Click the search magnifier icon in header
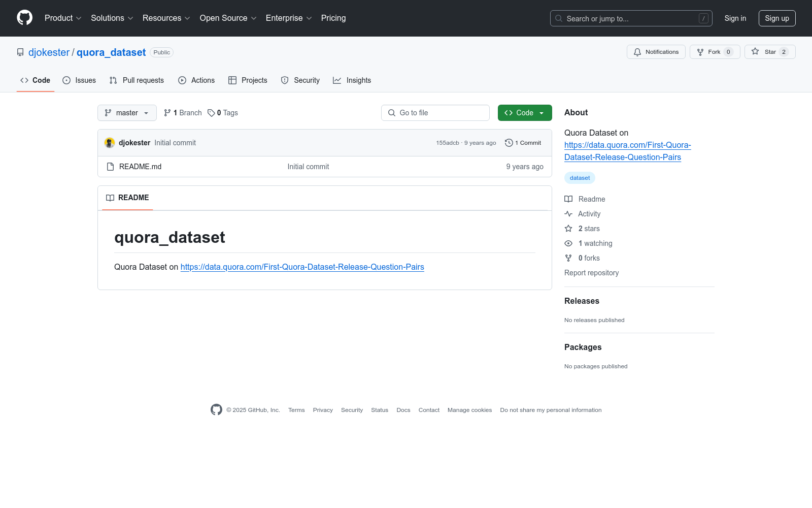Image resolution: width=812 pixels, height=508 pixels. click(559, 18)
